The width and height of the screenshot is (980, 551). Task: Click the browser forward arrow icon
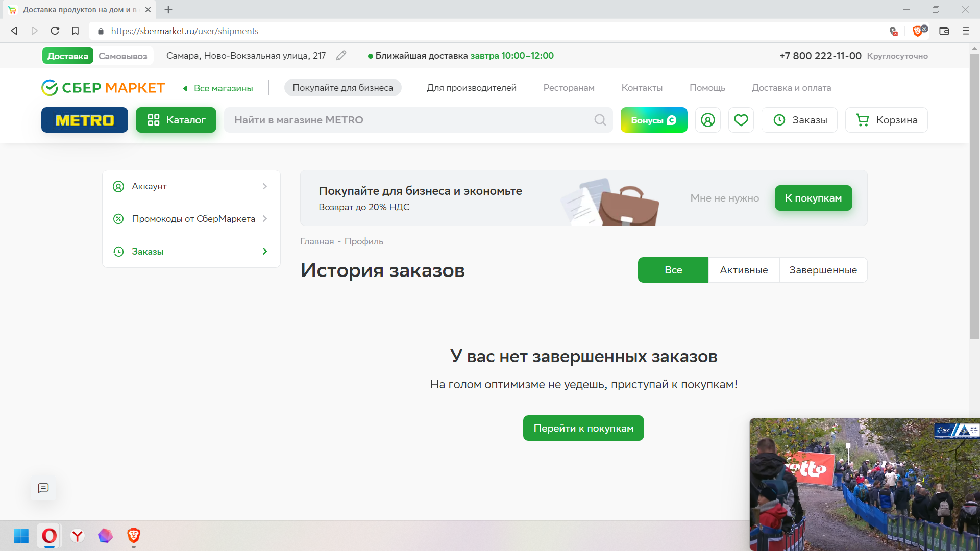(x=34, y=31)
